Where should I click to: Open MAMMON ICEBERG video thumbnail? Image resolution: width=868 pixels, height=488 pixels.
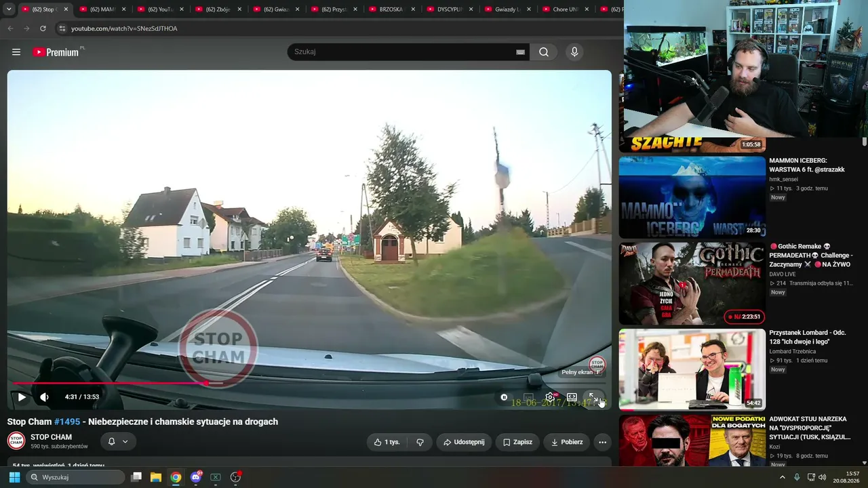692,197
